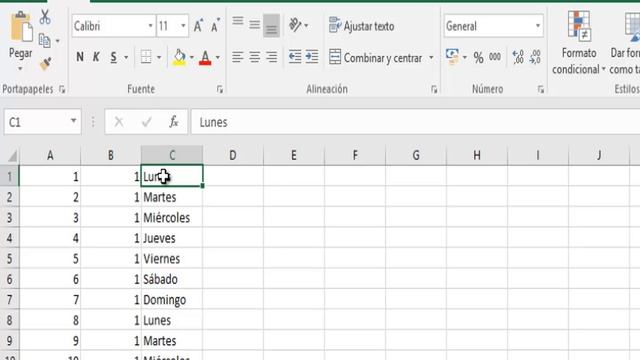Click the text orientation icon
Screen dimensions: 640x360
pos(295,25)
